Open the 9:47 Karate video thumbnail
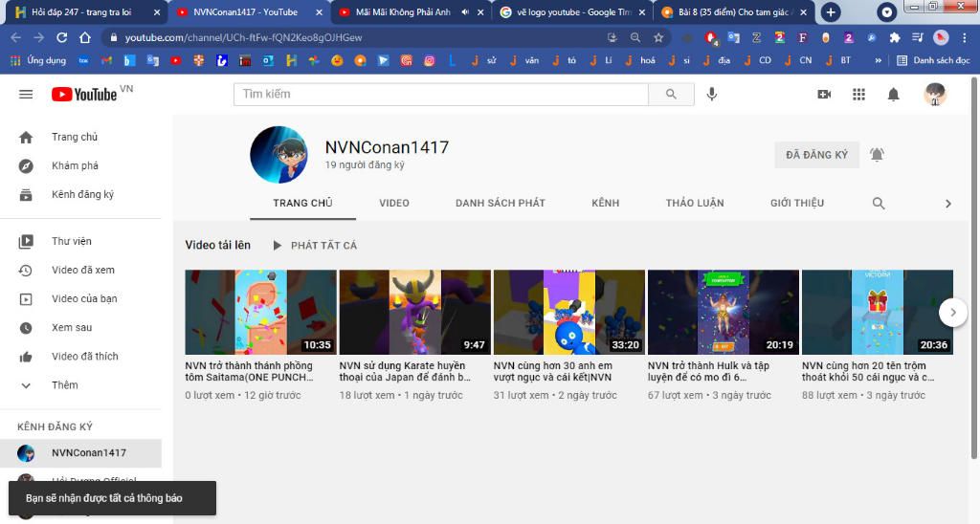 pos(415,313)
